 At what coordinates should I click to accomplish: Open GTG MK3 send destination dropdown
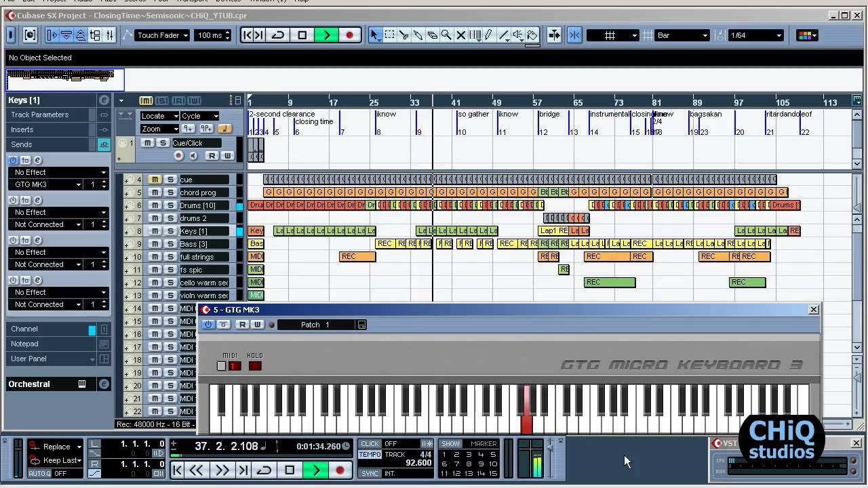[47, 184]
